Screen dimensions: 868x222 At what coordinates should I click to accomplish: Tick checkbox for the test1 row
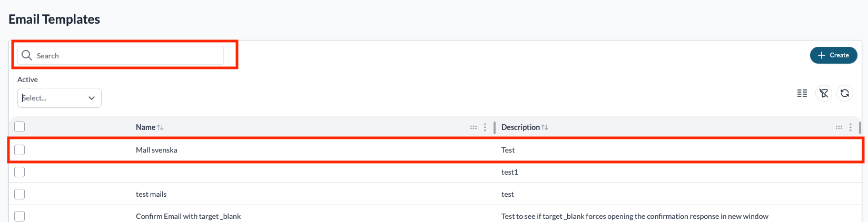(x=19, y=172)
